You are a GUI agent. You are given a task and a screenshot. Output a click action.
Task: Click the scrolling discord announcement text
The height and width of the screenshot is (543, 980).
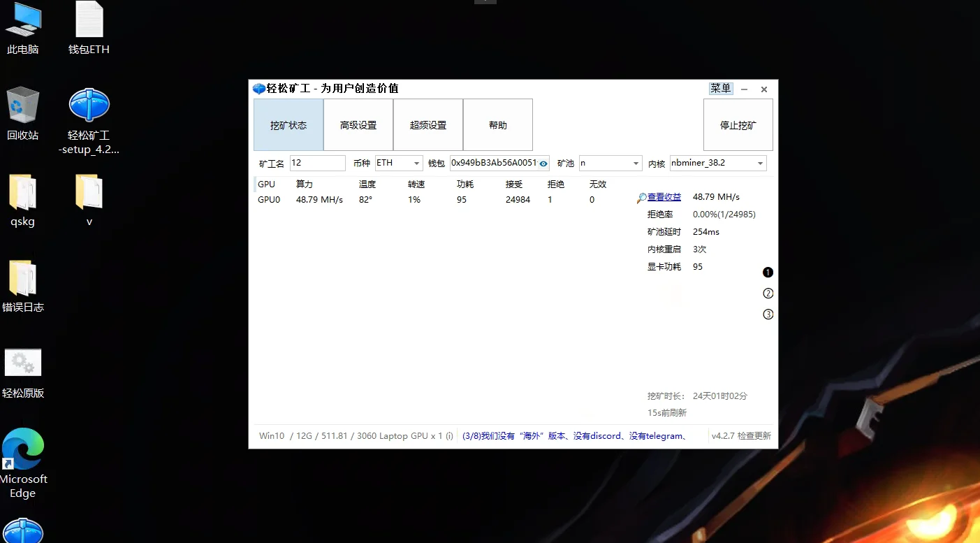click(x=574, y=435)
